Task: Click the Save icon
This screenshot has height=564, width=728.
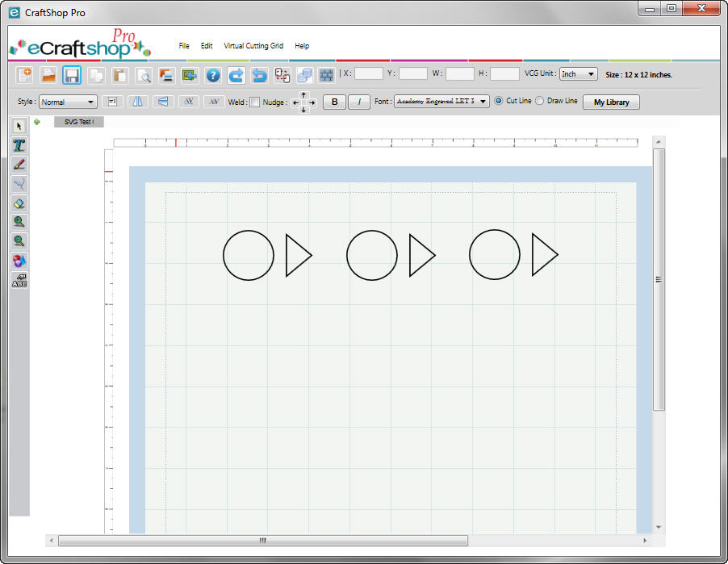Action: (x=72, y=76)
